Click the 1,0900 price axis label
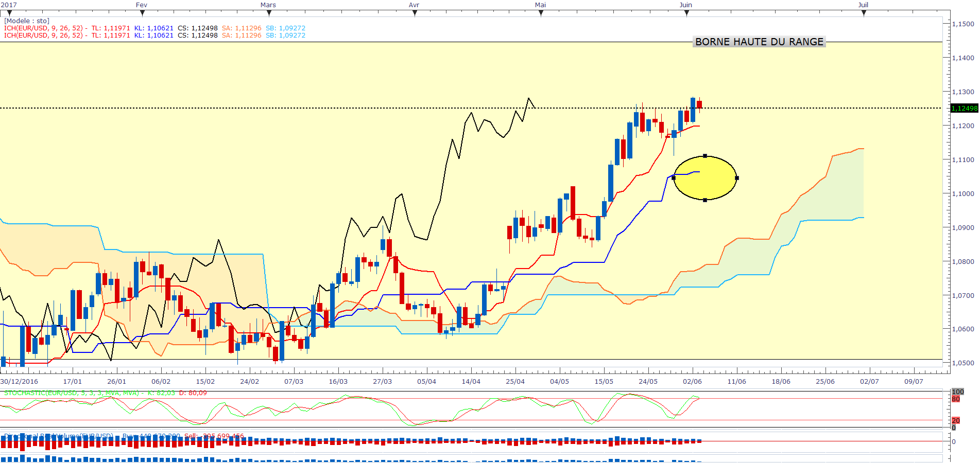The image size is (980, 463). 963,228
